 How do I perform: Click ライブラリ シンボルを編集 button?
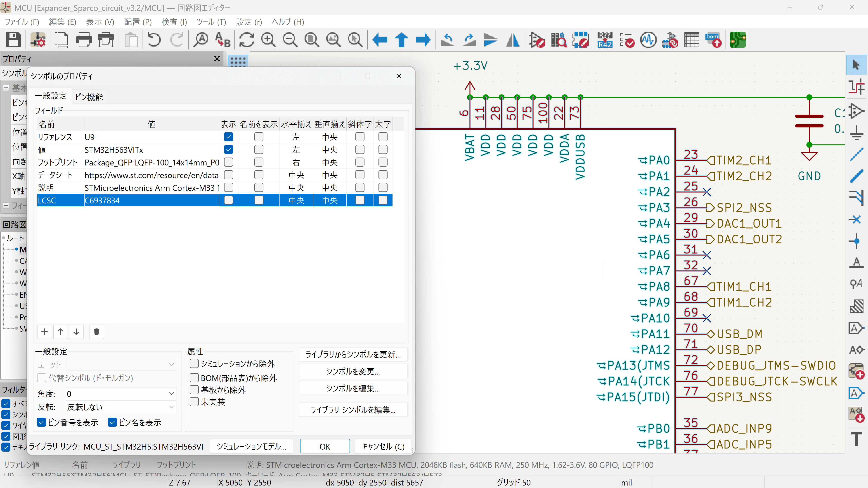(353, 410)
